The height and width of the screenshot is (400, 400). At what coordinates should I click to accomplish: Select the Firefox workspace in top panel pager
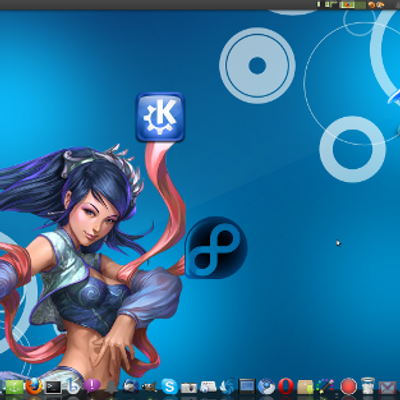[347, 5]
